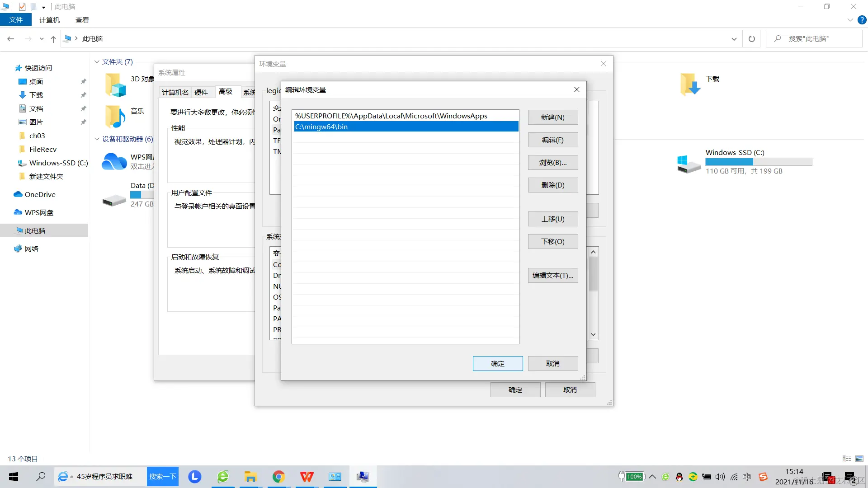Click the refresh icon beside address bar
The image size is (868, 488).
point(751,39)
